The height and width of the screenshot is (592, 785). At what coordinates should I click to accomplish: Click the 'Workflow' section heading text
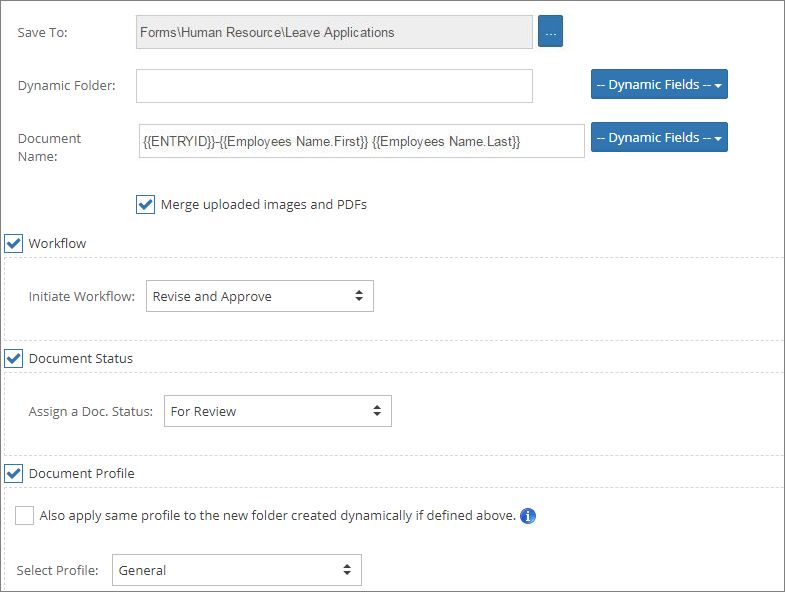coord(57,243)
